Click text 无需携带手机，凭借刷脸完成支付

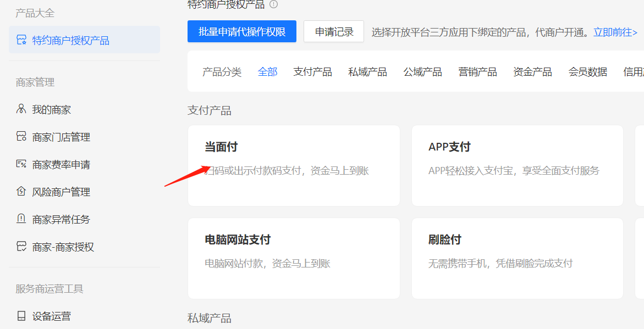tap(500, 263)
